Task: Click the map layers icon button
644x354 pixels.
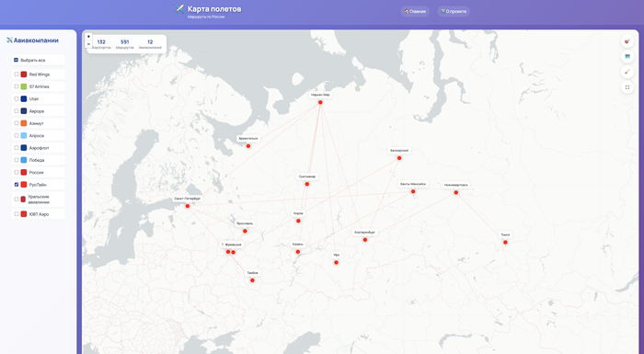Action: click(627, 56)
